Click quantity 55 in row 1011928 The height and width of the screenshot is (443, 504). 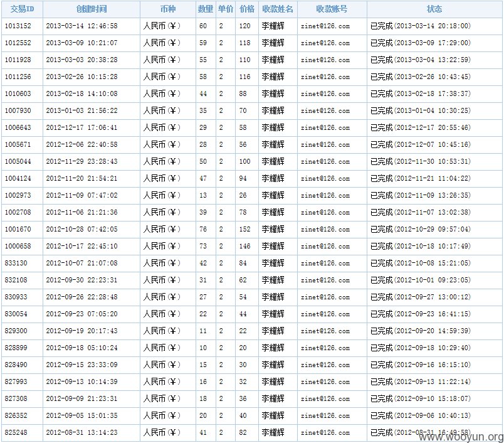pyautogui.click(x=203, y=60)
